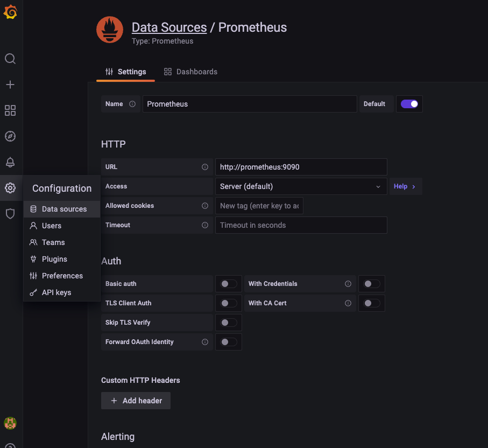Click the info icon next to Name
Screen dimensions: 488x448
[x=132, y=104]
